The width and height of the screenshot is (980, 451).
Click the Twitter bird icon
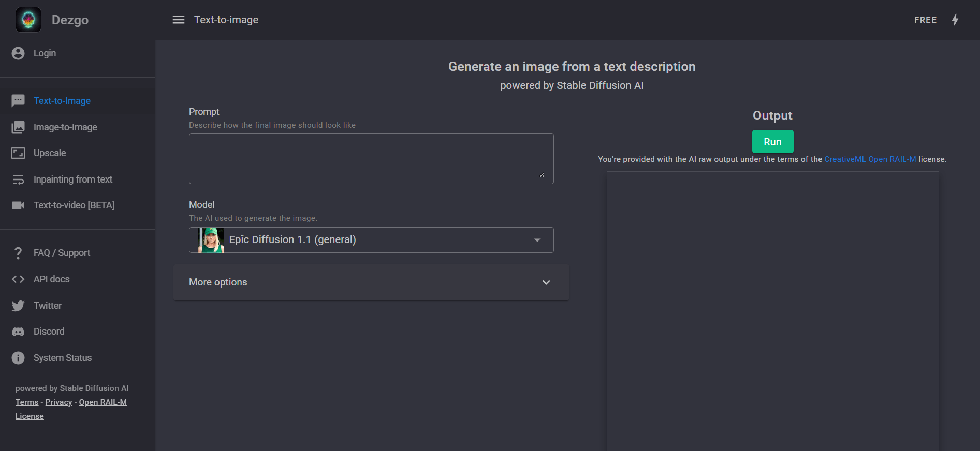click(18, 306)
